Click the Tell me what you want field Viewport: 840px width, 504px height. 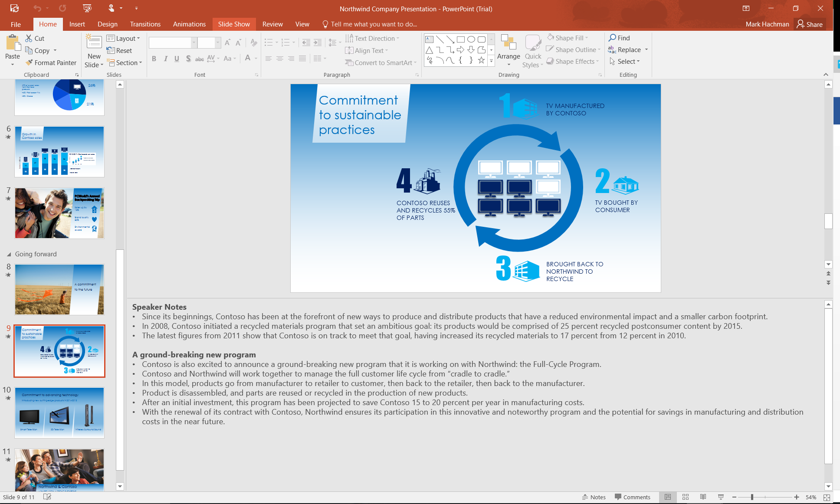tap(369, 24)
